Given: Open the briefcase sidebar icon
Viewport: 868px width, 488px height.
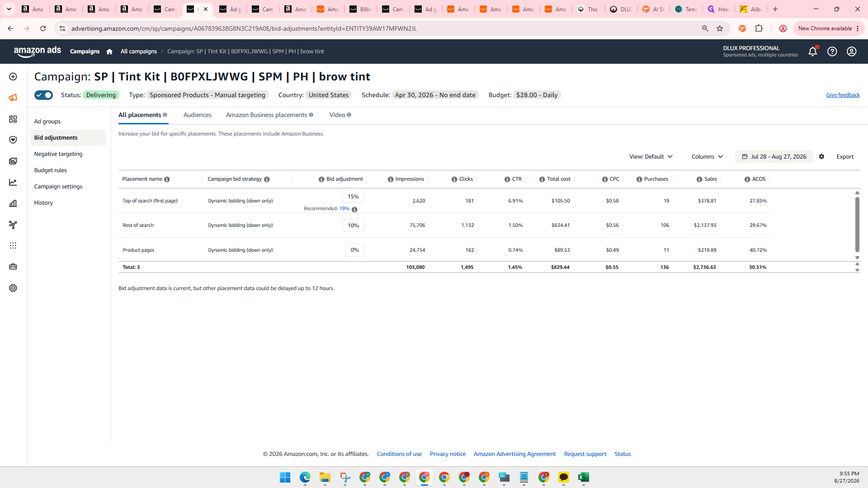Looking at the screenshot, I should point(13,267).
